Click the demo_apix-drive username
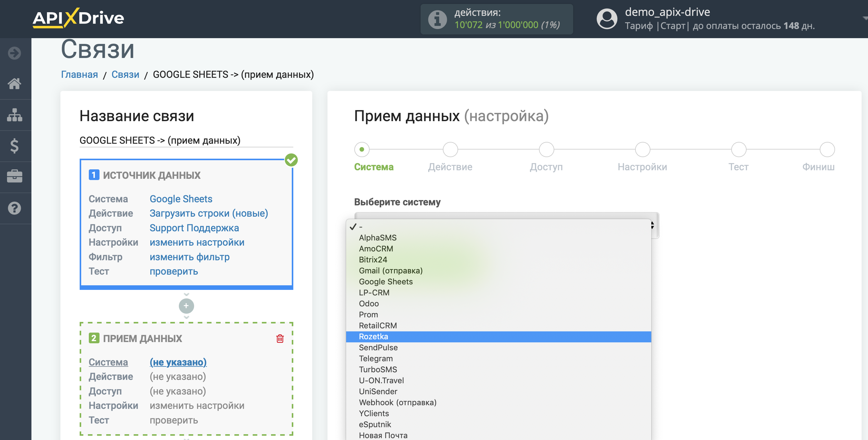Image resolution: width=868 pixels, height=440 pixels. [x=667, y=12]
